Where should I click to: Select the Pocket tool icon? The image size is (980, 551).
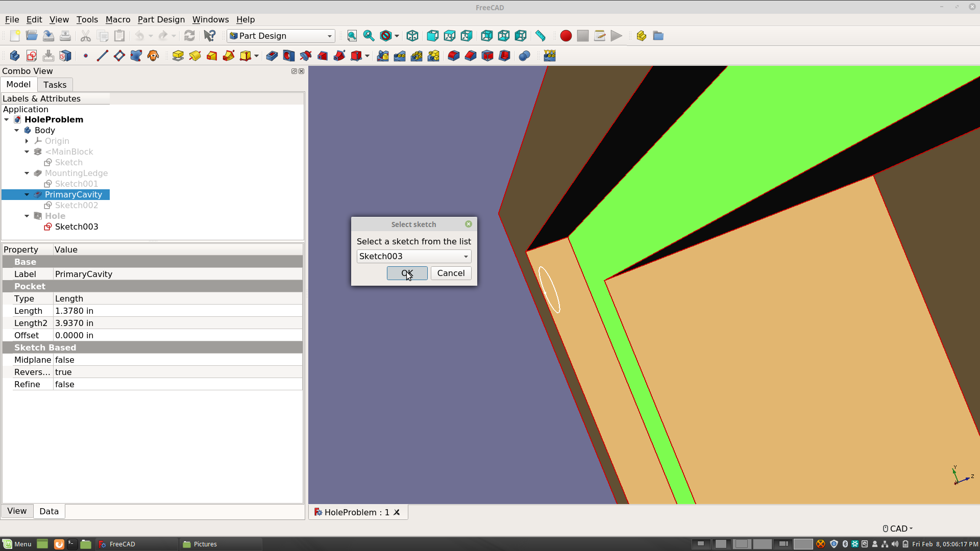point(272,56)
